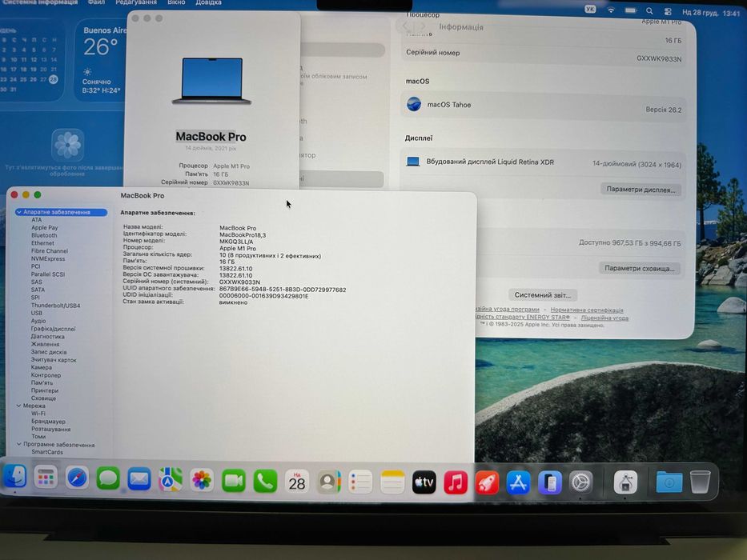Open Contacts app in Dock
This screenshot has width=747, height=560.
click(x=328, y=482)
